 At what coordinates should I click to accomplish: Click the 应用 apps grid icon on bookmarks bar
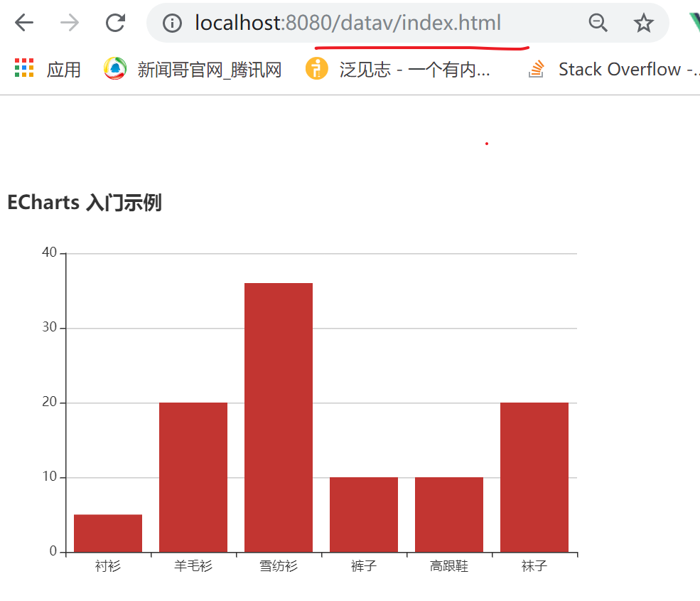point(23,68)
